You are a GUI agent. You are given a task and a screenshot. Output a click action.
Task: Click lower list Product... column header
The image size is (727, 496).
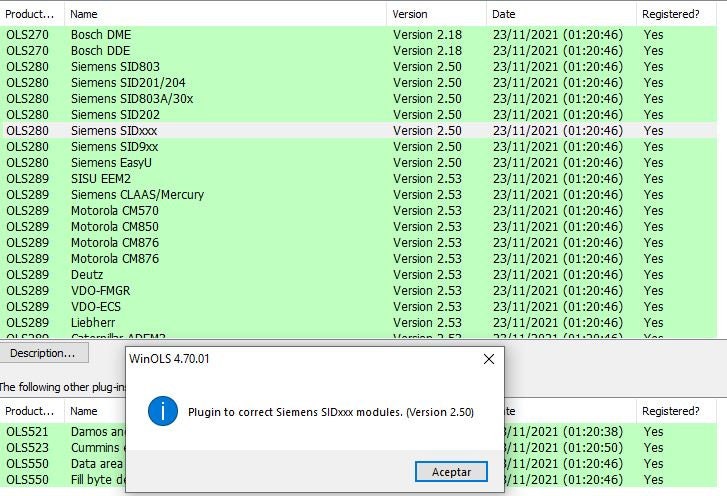coord(30,411)
